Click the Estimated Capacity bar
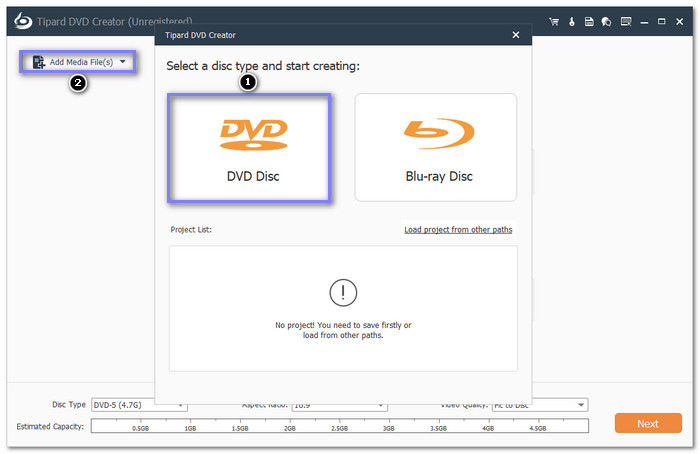This screenshot has height=454, width=700. [x=340, y=426]
